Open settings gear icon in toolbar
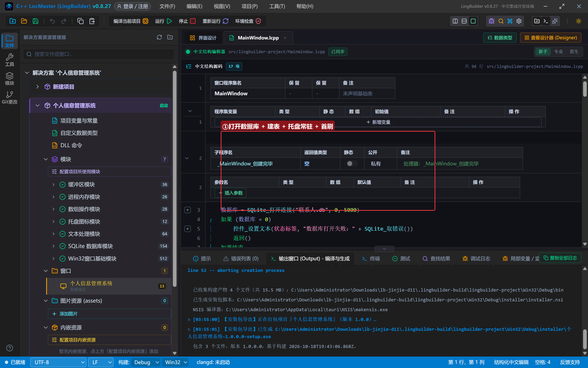The image size is (588, 368). click(519, 21)
